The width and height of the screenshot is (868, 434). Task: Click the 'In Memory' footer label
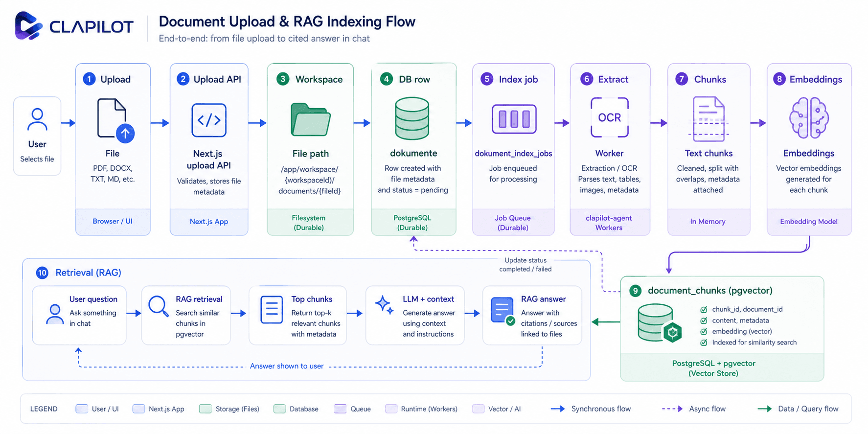(x=708, y=222)
